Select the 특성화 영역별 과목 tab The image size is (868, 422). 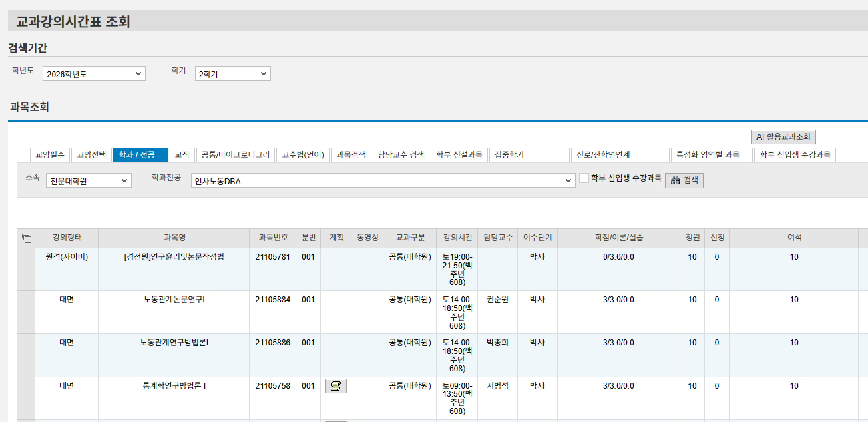[712, 155]
